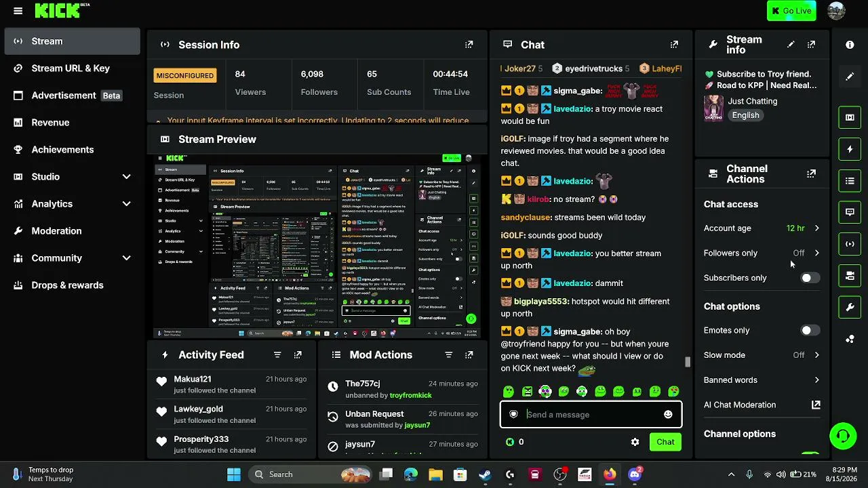Open chat settings gear

[x=635, y=442]
